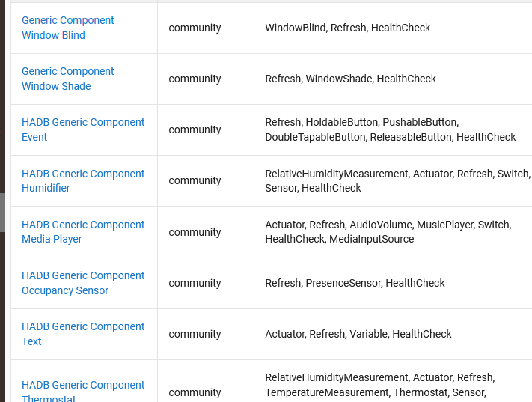Image resolution: width=532 pixels, height=402 pixels.
Task: Open HADB Generic Component Media Player link
Action: click(83, 232)
